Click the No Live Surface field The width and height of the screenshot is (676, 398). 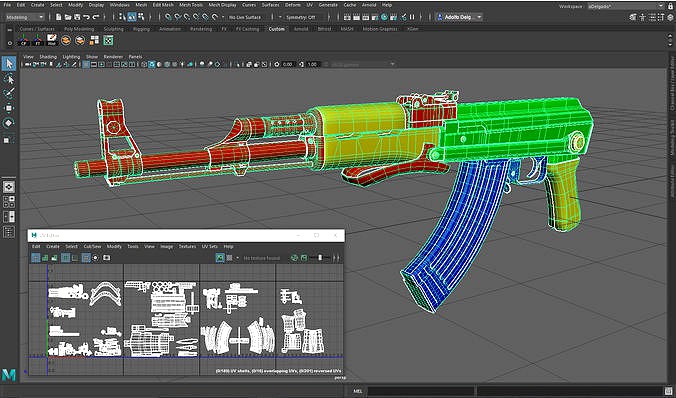[245, 17]
